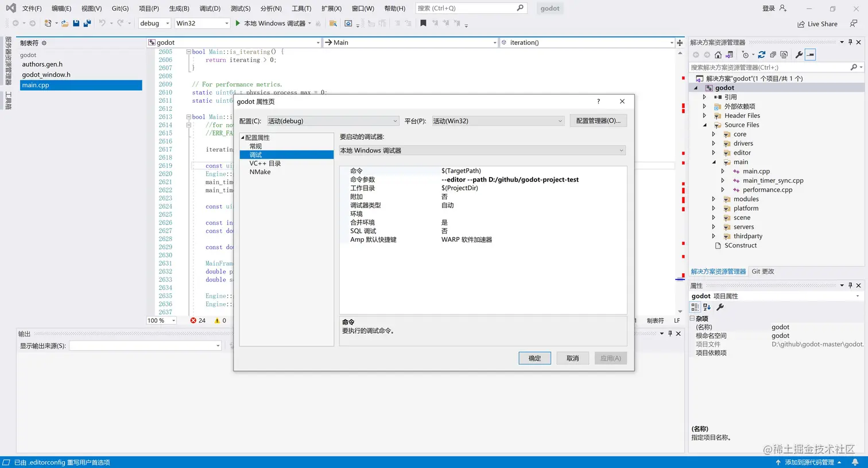Click the New Project toolbar icon

click(x=48, y=24)
